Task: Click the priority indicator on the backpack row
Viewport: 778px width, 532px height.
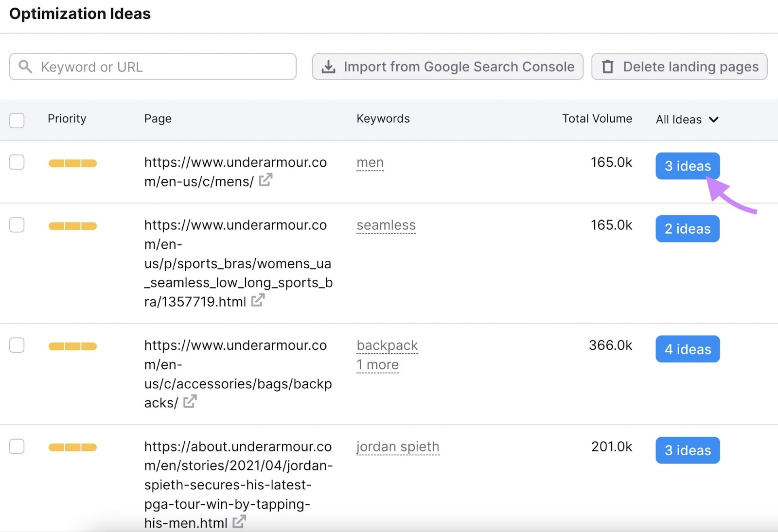Action: coord(72,346)
